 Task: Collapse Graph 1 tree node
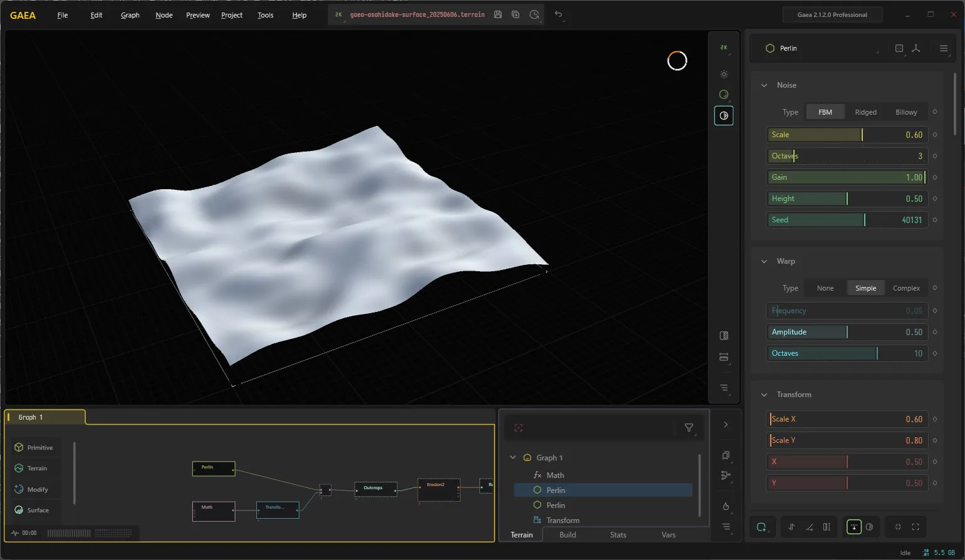[x=513, y=457]
